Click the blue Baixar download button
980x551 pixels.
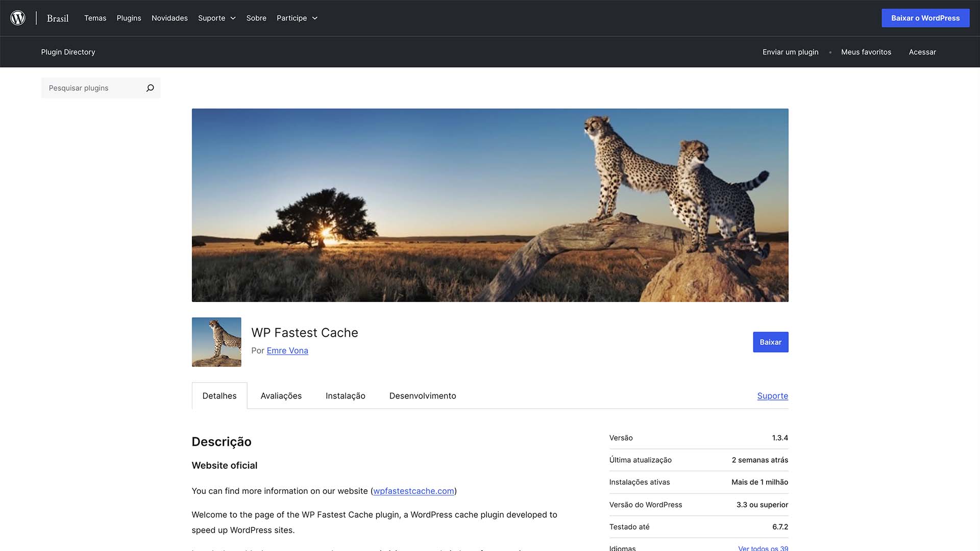pos(770,342)
